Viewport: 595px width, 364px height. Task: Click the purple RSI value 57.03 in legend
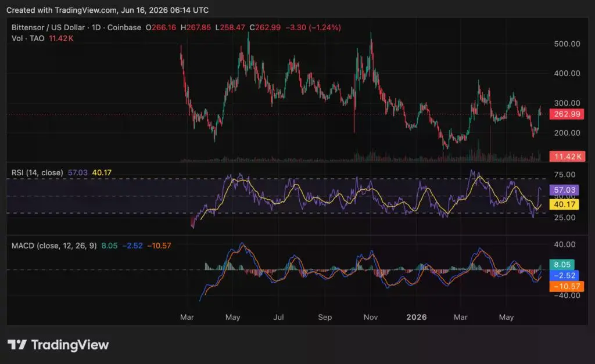pyautogui.click(x=77, y=172)
